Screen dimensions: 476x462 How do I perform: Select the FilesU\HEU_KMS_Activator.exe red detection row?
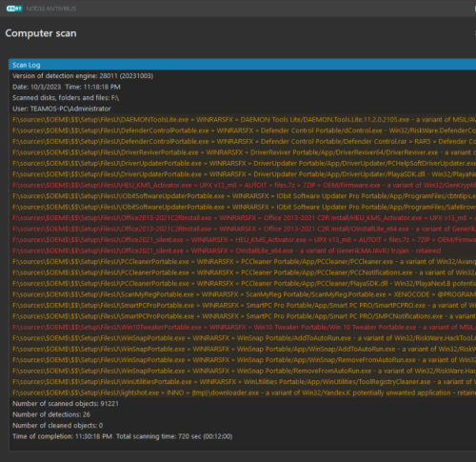pyautogui.click(x=243, y=185)
